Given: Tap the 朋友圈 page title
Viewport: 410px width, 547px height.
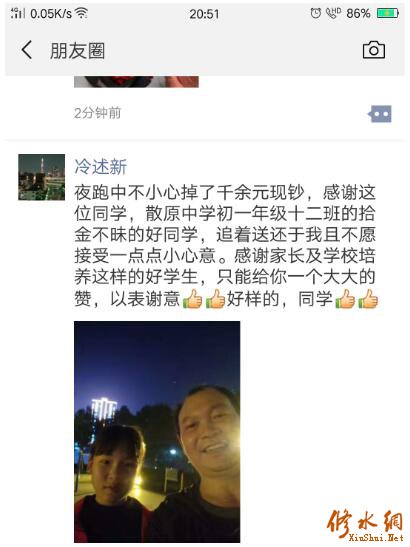Looking at the screenshot, I should [77, 51].
